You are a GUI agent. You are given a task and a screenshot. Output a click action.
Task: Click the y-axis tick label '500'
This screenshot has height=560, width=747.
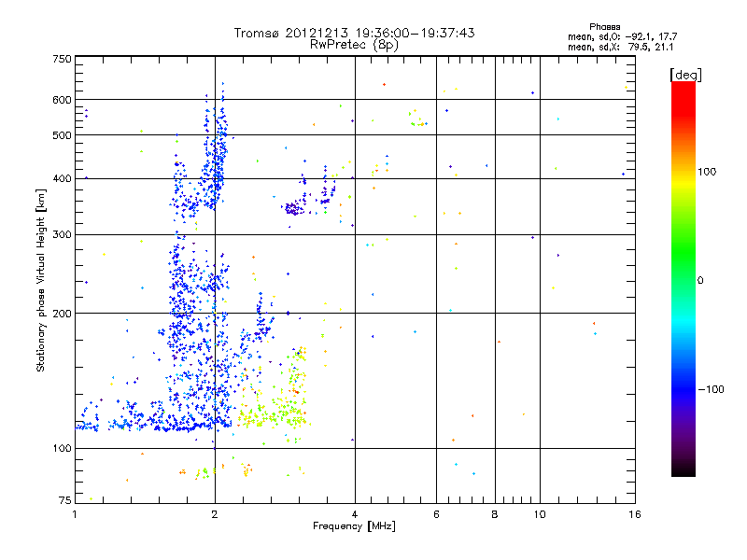point(62,135)
